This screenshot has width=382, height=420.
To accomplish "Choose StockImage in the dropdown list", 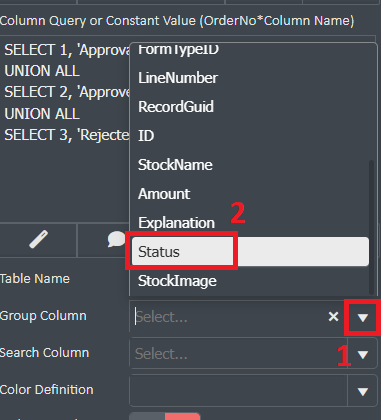I will tap(250, 281).
